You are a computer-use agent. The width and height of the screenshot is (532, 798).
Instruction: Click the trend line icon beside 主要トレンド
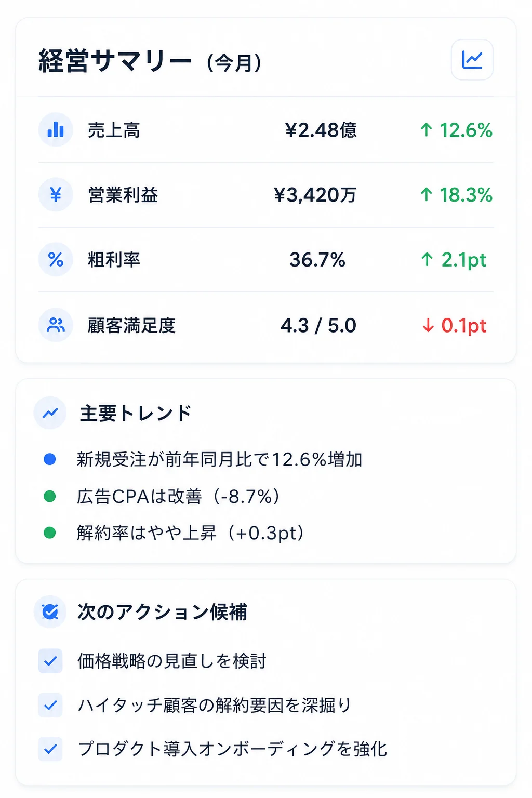[50, 413]
